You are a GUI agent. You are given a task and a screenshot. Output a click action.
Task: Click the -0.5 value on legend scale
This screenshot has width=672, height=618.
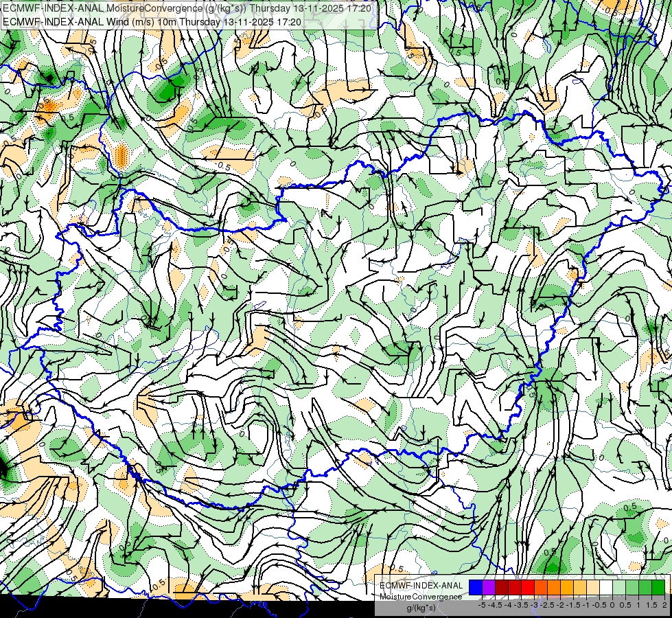coord(599,605)
